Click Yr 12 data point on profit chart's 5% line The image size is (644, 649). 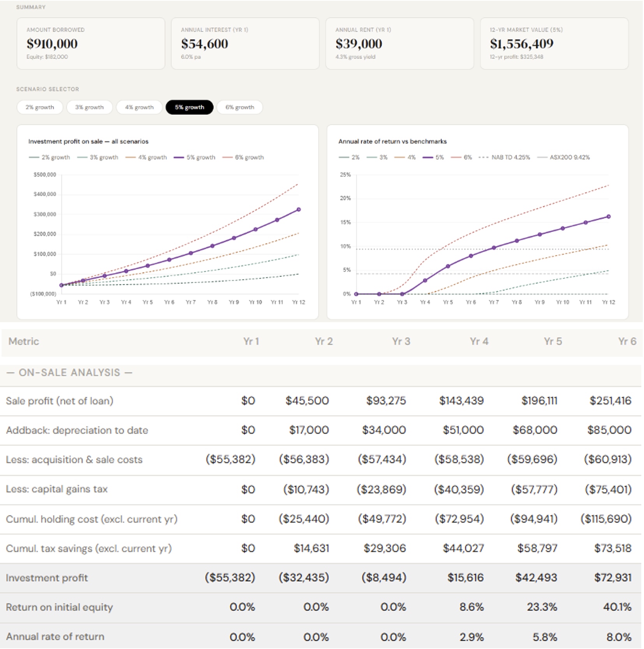[299, 210]
